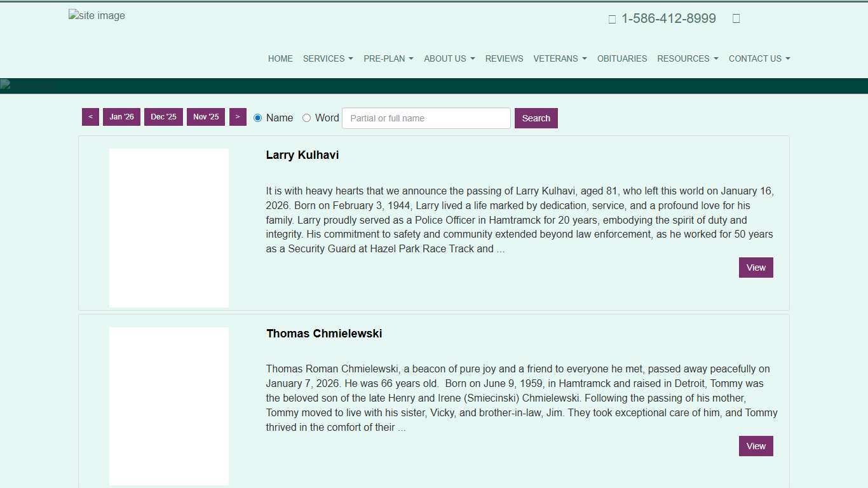868x488 pixels.
Task: Click the partial or full name field
Action: (426, 118)
